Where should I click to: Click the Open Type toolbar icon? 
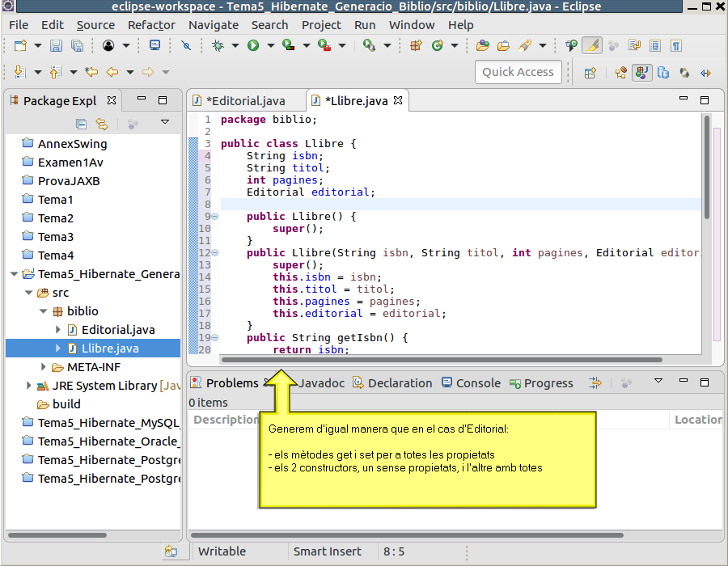coord(483,46)
